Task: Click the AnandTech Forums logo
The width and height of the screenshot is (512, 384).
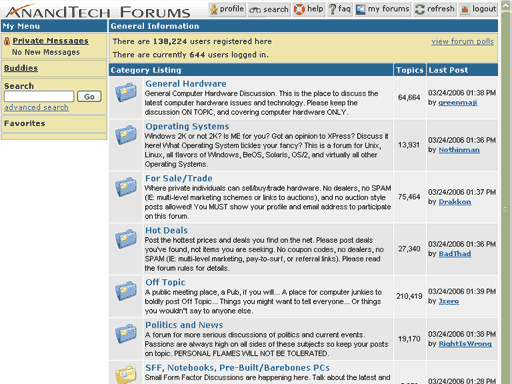Action: pos(98,11)
